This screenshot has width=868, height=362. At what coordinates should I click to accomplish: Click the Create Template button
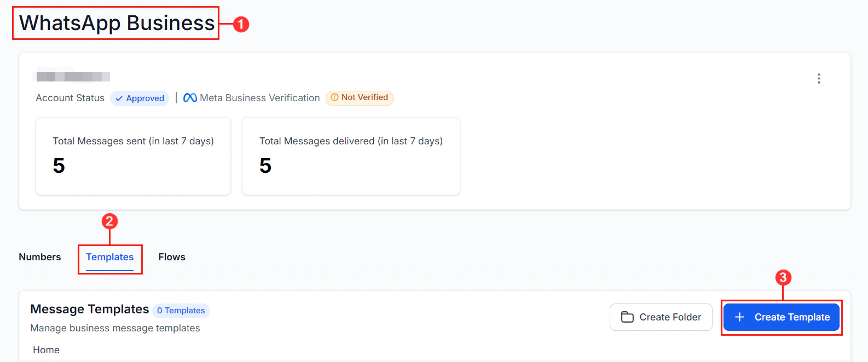(782, 317)
